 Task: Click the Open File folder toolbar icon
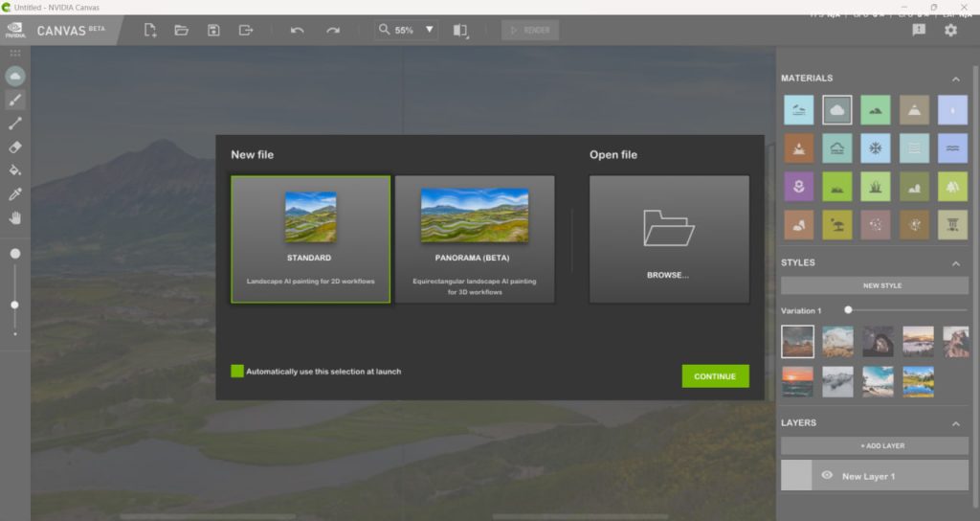(181, 30)
